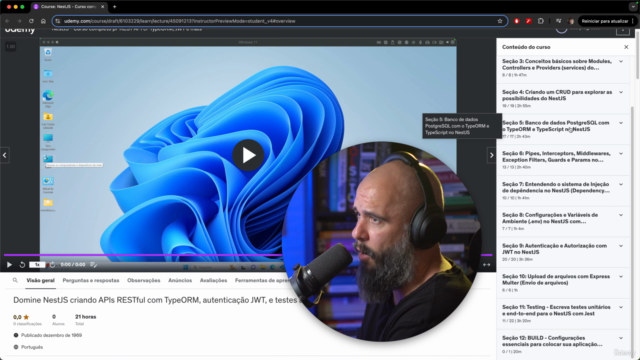Go to previous lecture arrow
Screen dimensions: 640x360
click(4, 155)
